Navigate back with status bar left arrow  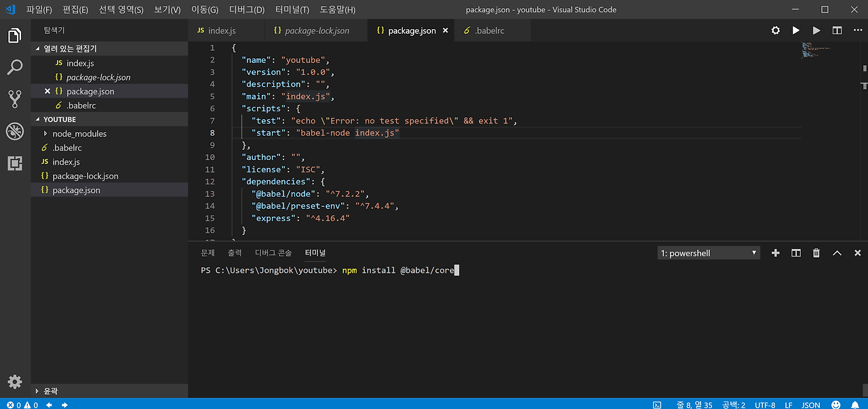tap(50, 405)
